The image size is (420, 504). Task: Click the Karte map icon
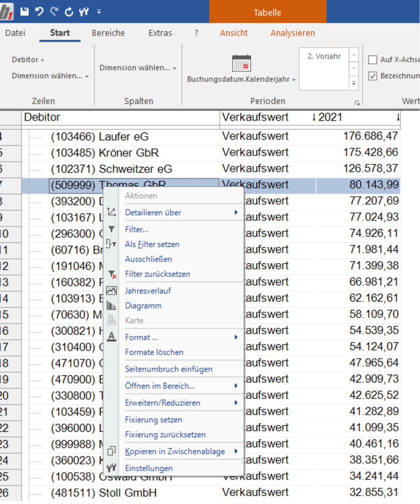[x=112, y=320]
